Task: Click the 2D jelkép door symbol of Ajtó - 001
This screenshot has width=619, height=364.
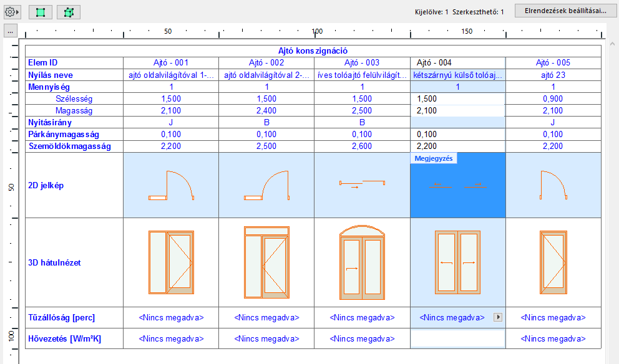Action: coord(170,185)
